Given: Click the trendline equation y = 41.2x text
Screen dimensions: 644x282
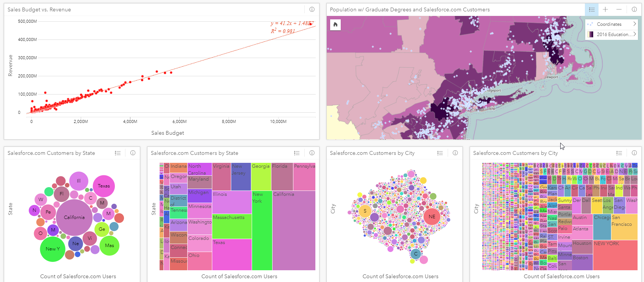Looking at the screenshot, I should point(292,24).
